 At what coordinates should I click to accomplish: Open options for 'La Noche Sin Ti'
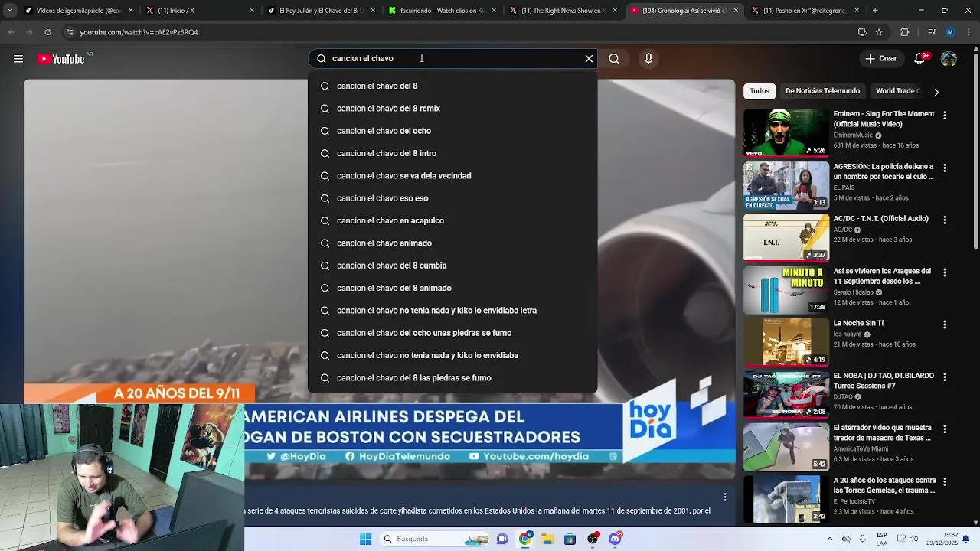944,324
